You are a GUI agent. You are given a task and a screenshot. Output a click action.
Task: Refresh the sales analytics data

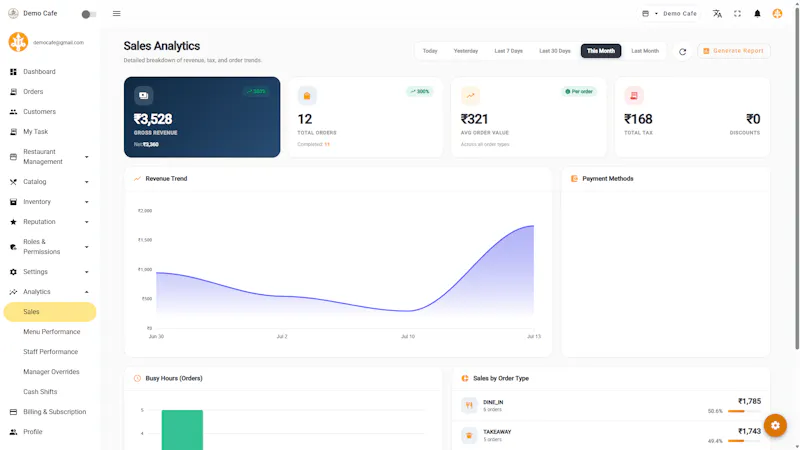[x=682, y=52]
